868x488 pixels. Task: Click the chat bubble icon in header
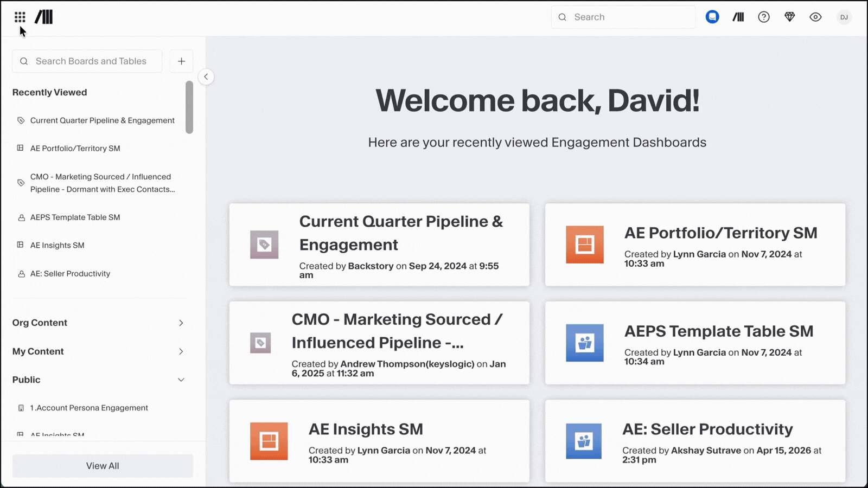(x=712, y=17)
